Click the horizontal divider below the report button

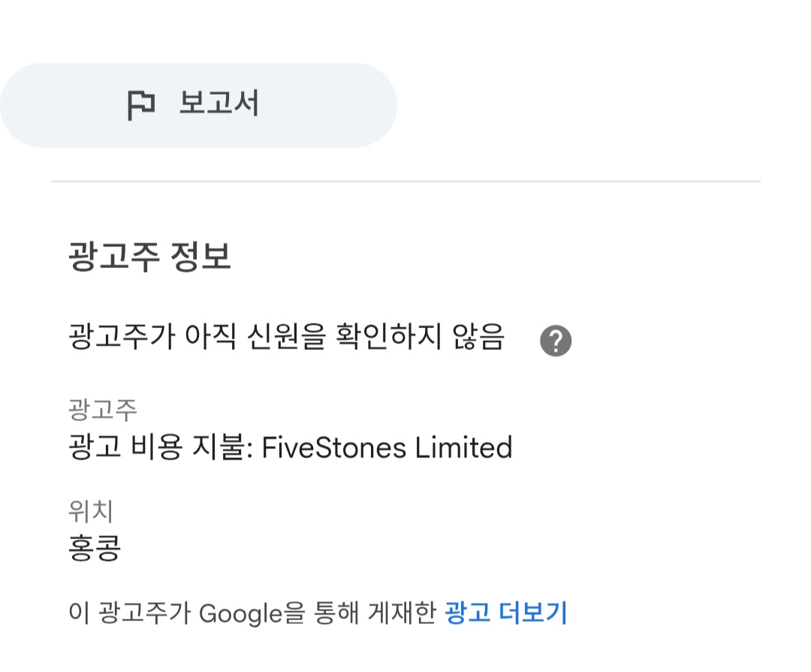pos(405,182)
